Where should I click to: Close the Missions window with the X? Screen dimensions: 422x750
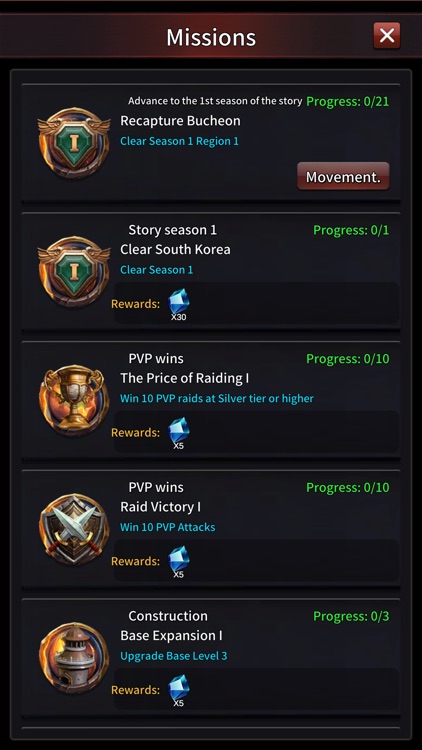pyautogui.click(x=387, y=35)
